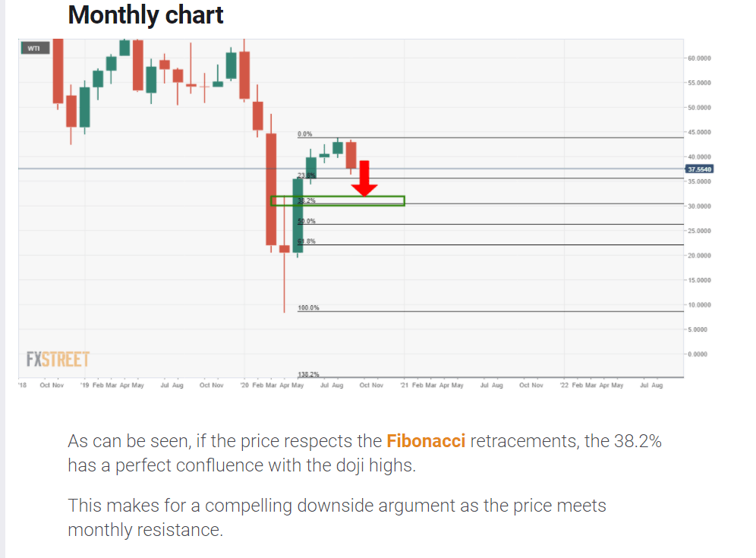Click the 138.2% extension label
Viewport: 756px width, 558px height.
(x=308, y=375)
